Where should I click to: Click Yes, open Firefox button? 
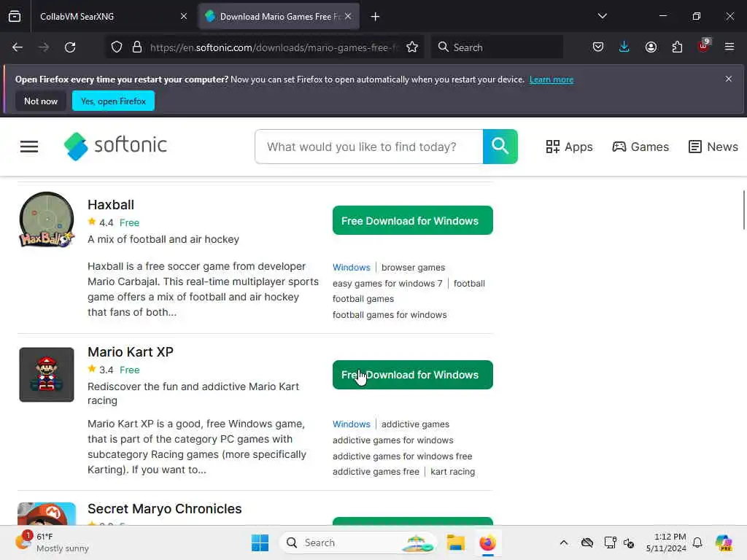113,101
